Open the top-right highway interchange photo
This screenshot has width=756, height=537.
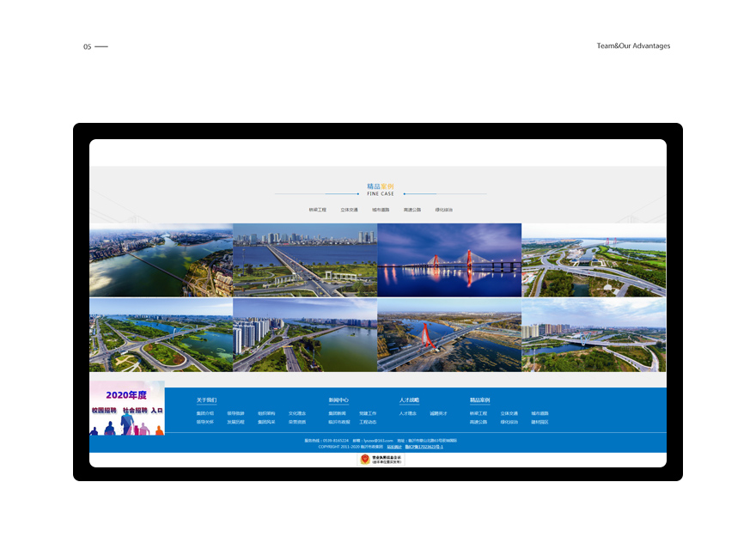(594, 260)
